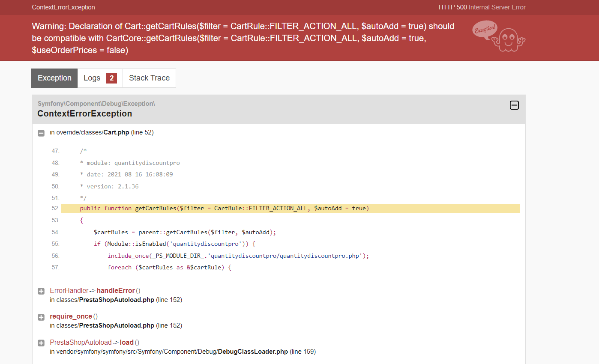Click the red logs count badge
599x364 pixels.
[111, 78]
